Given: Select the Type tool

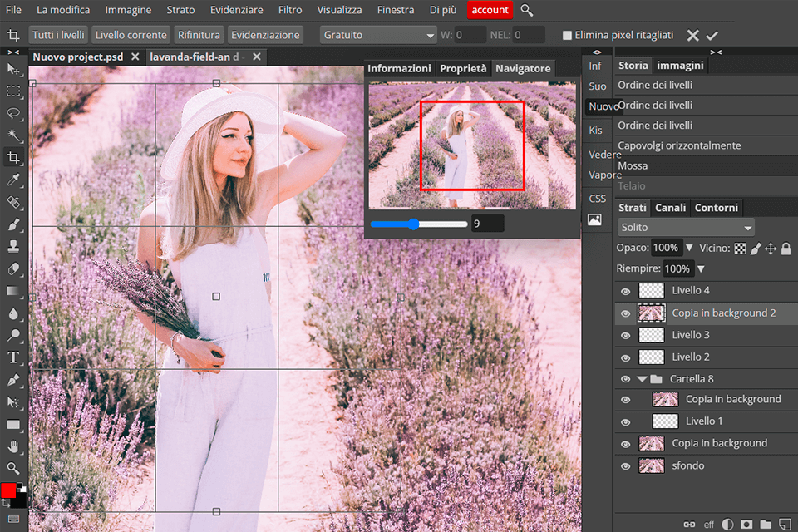Looking at the screenshot, I should (x=13, y=357).
